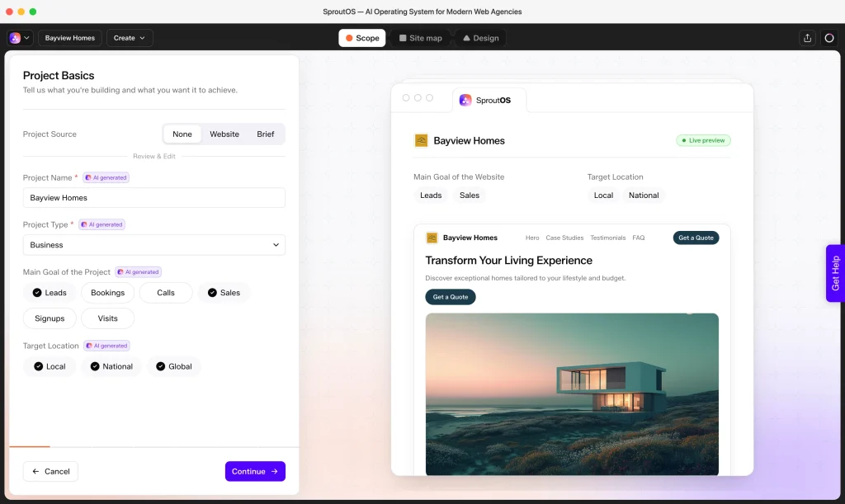Toggle the Bookings goal chip
The height and width of the screenshot is (504, 845).
[x=108, y=292]
